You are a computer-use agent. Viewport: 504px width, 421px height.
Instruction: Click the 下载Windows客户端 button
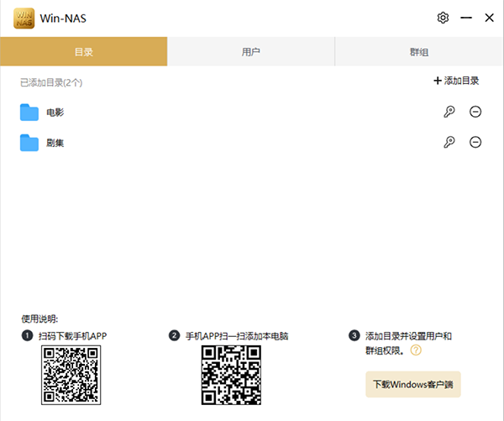point(413,384)
